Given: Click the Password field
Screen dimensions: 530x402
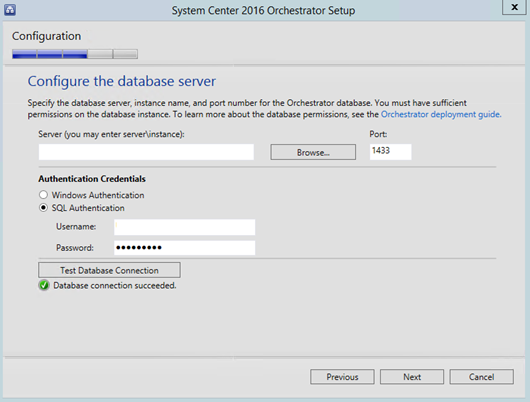Looking at the screenshot, I should pos(185,248).
